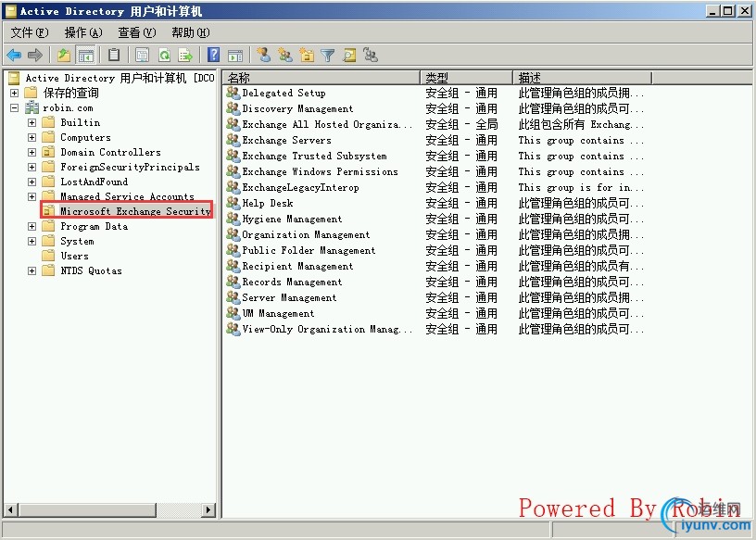Go forward with the gray right arrow
The image size is (756, 540).
[34, 55]
